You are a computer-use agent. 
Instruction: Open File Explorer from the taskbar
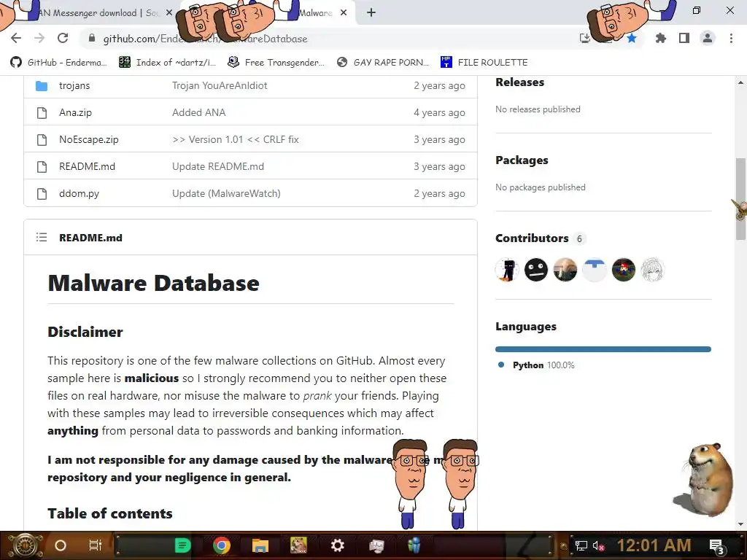(x=260, y=545)
